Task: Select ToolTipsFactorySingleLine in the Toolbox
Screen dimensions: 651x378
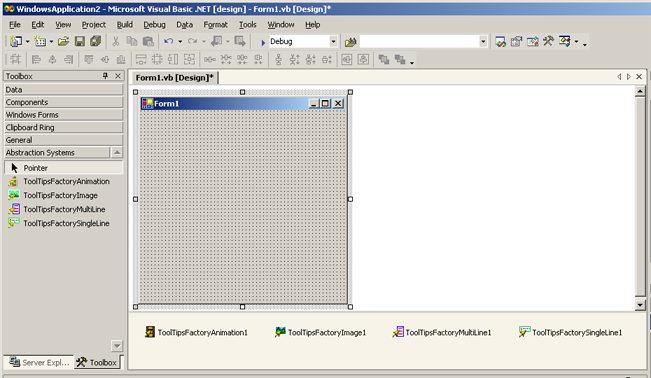Action: click(64, 223)
